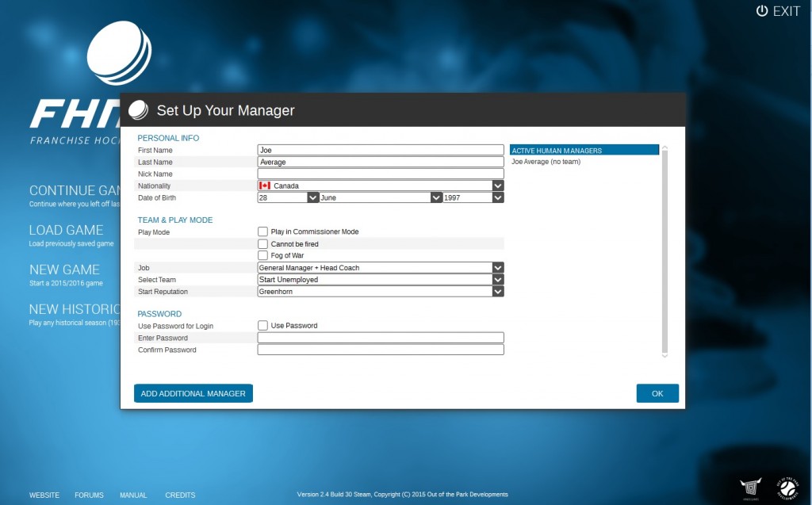Click the managers list scroll-up arrow
The width and height of the screenshot is (812, 505).
(665, 148)
